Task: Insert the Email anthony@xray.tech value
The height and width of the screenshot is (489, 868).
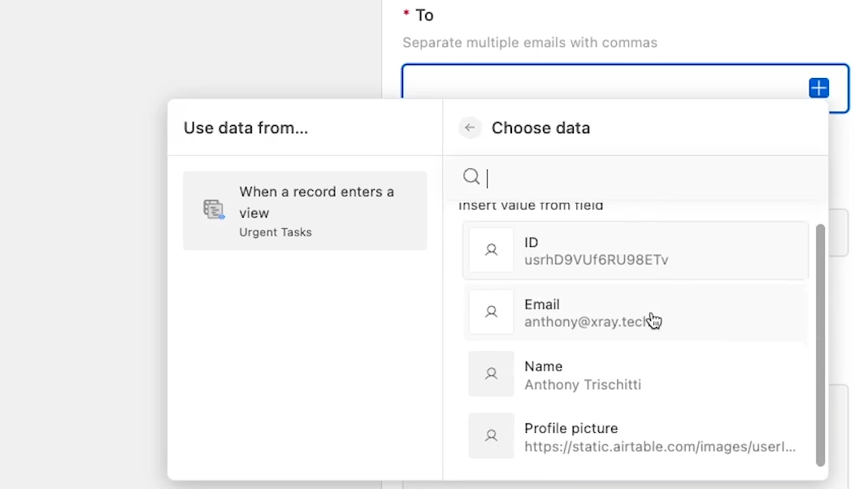Action: point(636,313)
